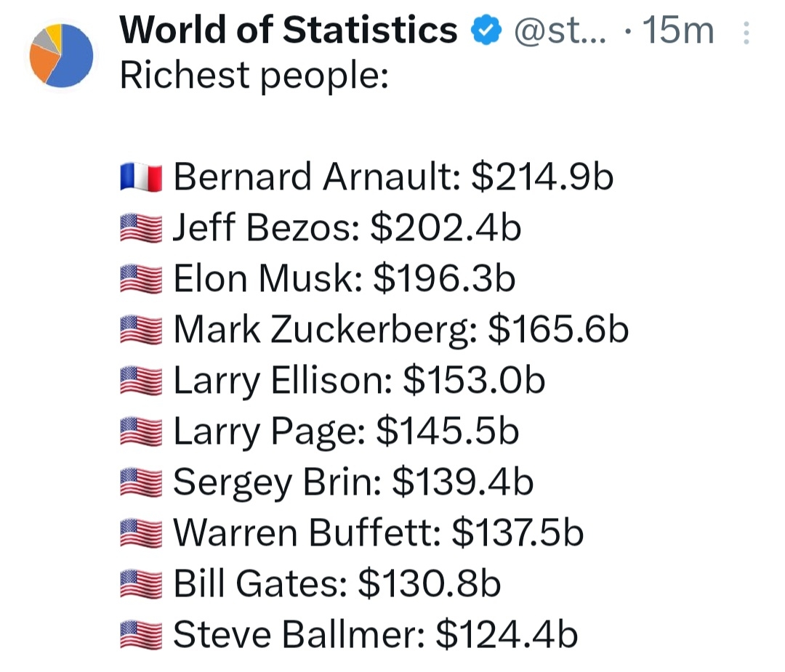Open the World of Statistics profile avatar
Screen dimensions: 785x672
pyautogui.click(x=61, y=55)
